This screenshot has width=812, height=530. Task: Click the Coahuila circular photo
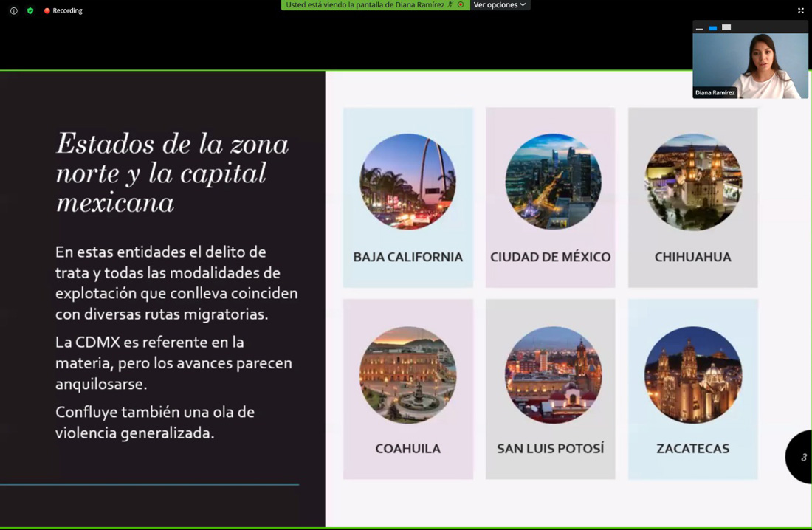point(407,374)
